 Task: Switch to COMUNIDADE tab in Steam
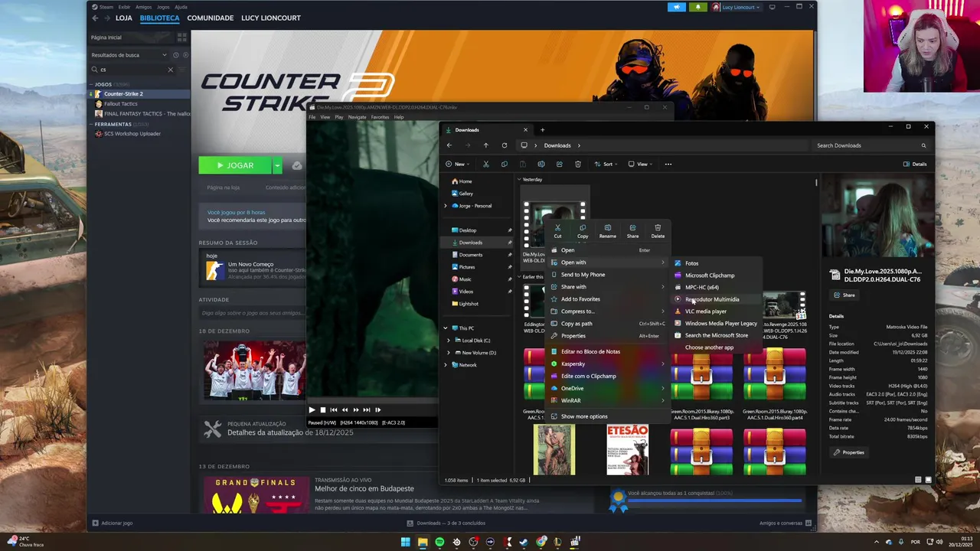coord(211,18)
